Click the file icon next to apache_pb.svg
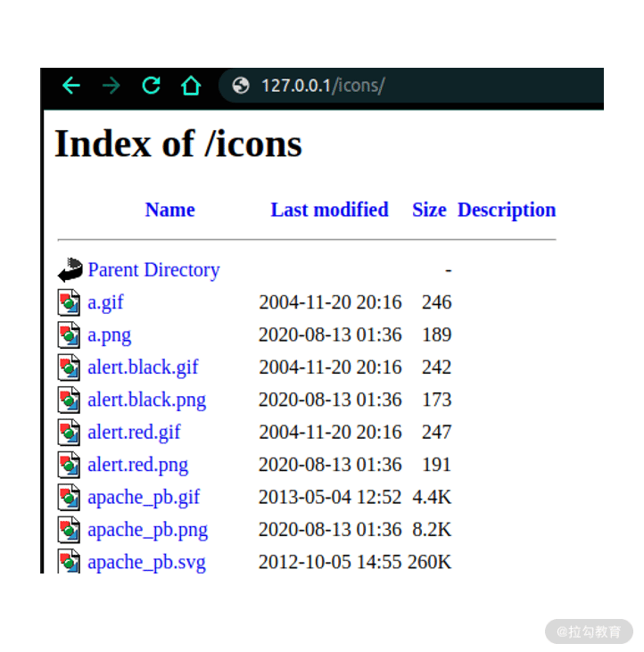644x652 pixels. (69, 561)
